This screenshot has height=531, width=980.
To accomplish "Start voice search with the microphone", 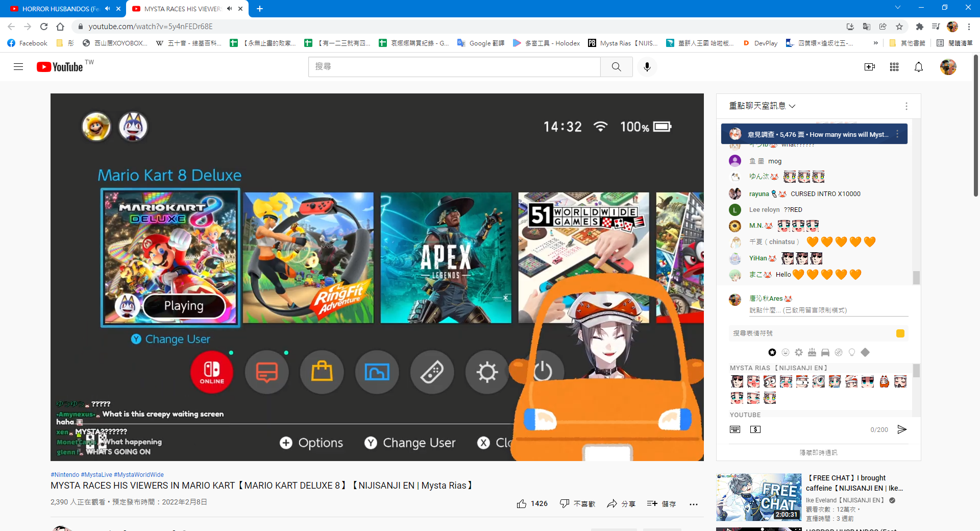I will 647,67.
